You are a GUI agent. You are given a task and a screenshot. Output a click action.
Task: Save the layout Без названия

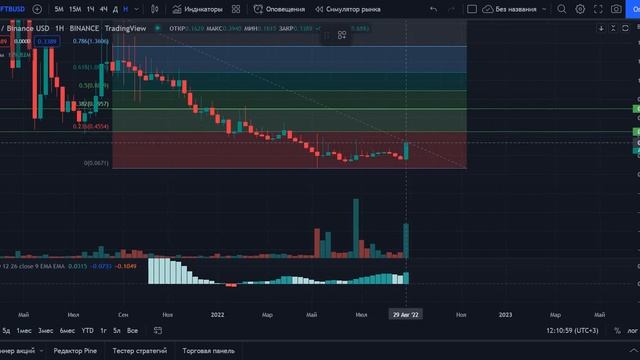[509, 9]
